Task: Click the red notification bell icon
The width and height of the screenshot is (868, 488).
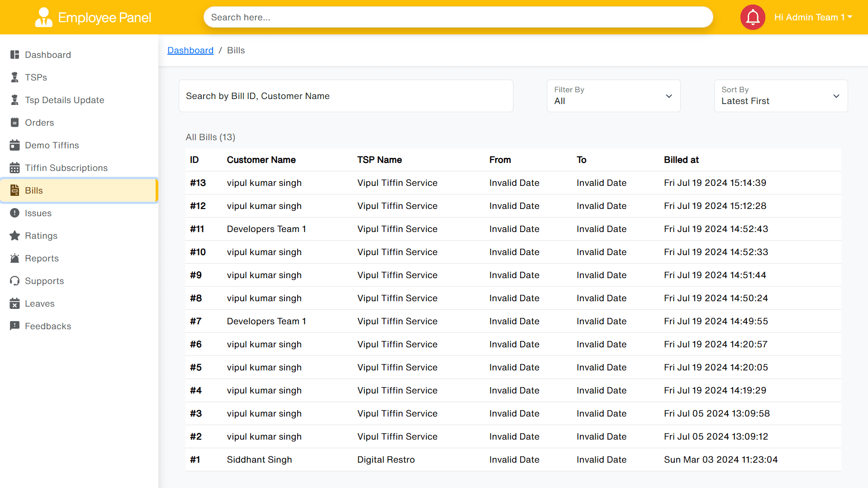Action: pos(752,17)
